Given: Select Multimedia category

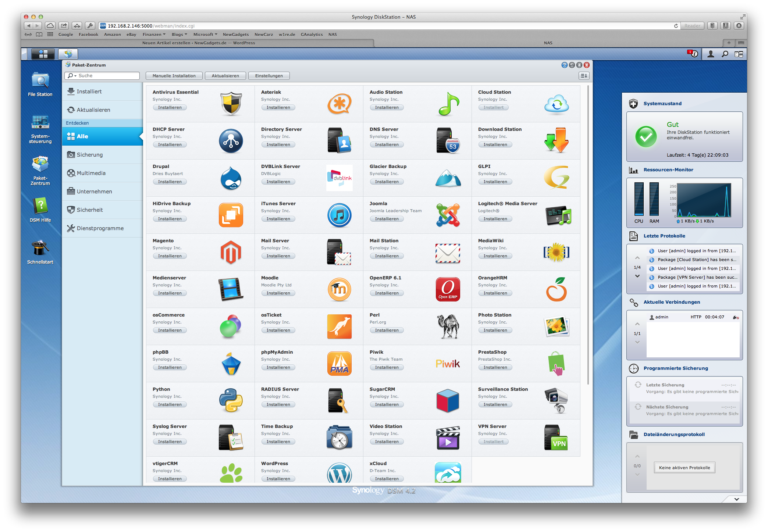Looking at the screenshot, I should click(x=103, y=173).
